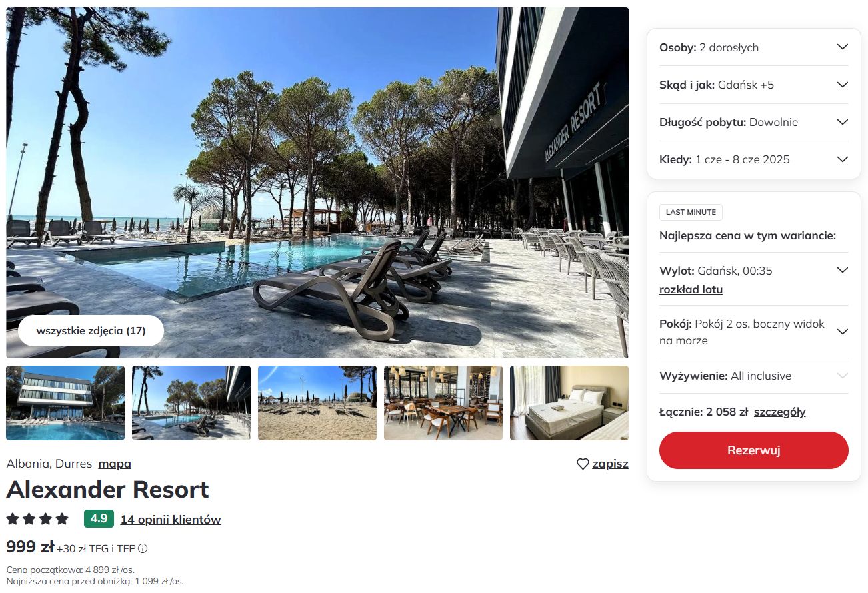This screenshot has height=593, width=868.
Task: Expand the Osoby dropdown chevron
Action: pyautogui.click(x=843, y=47)
